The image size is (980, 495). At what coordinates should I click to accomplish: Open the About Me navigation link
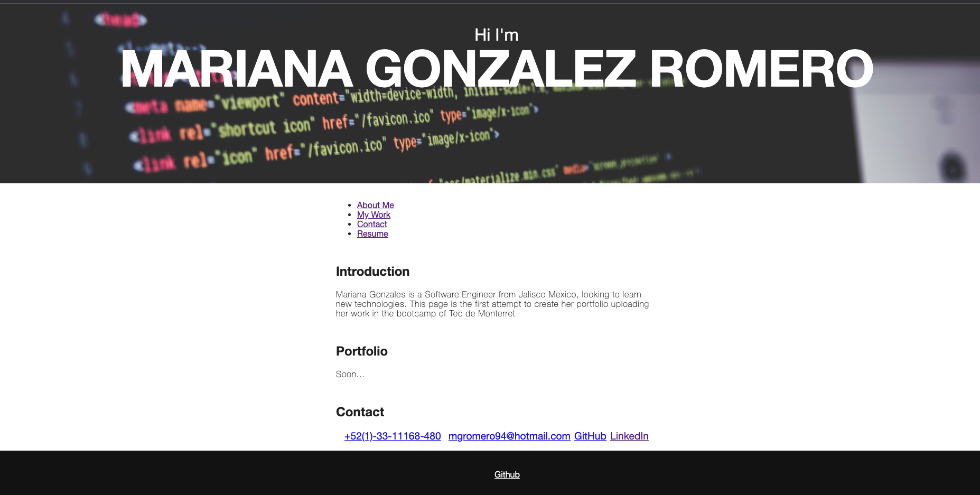(375, 205)
